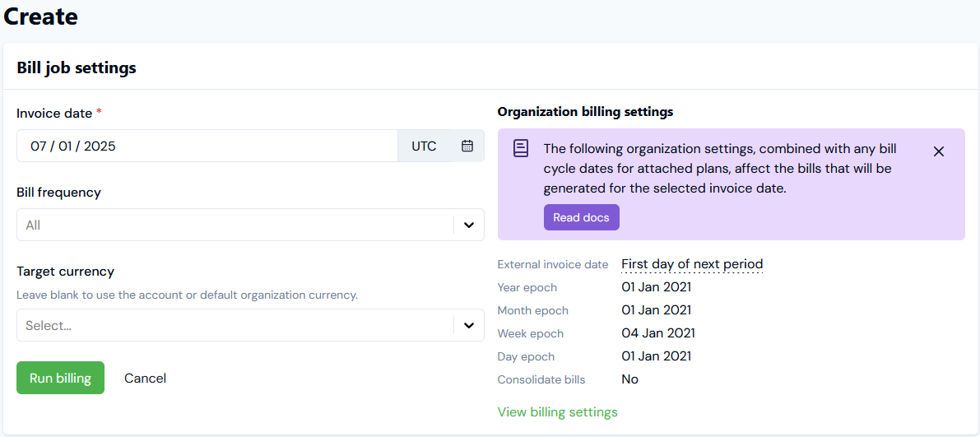Click the Bill frequency All field

tap(230, 225)
